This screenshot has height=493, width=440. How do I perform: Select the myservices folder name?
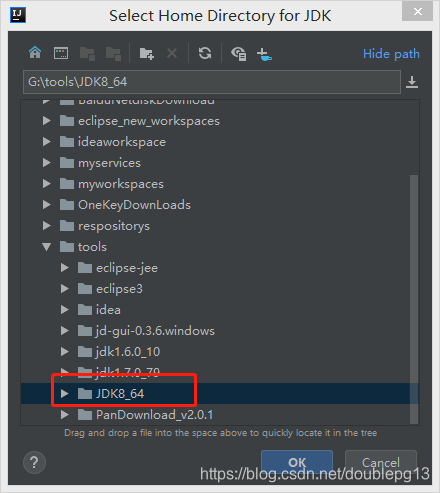click(109, 163)
